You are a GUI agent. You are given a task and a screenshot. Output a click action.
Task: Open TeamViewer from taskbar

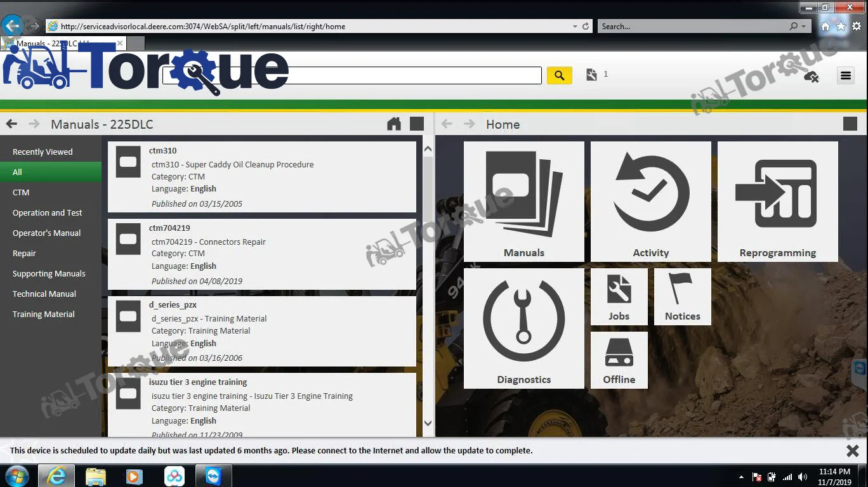[x=214, y=476]
